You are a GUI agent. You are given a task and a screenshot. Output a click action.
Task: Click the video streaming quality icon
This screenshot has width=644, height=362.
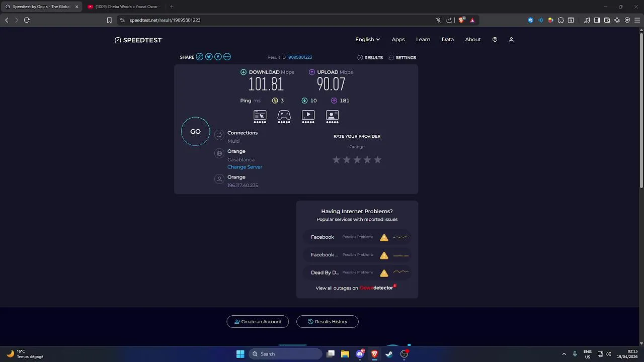(308, 117)
